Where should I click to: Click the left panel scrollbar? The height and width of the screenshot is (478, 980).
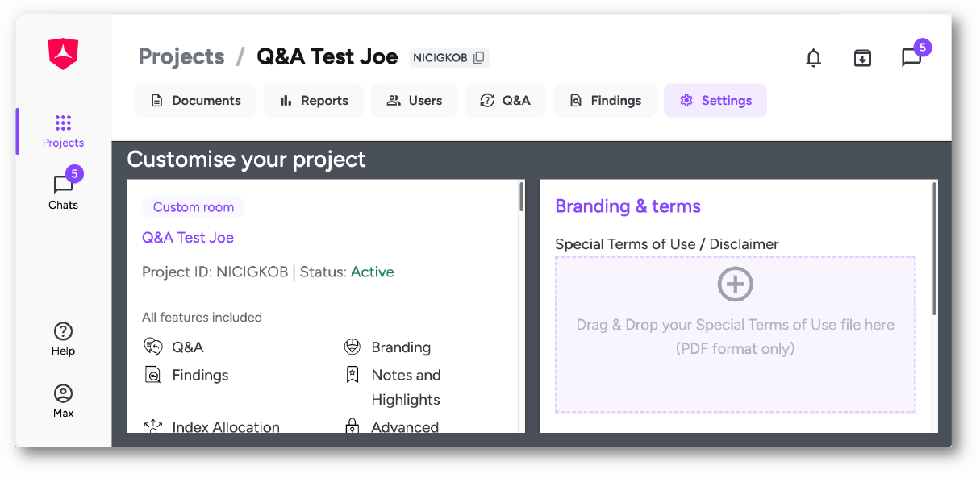[x=521, y=197]
